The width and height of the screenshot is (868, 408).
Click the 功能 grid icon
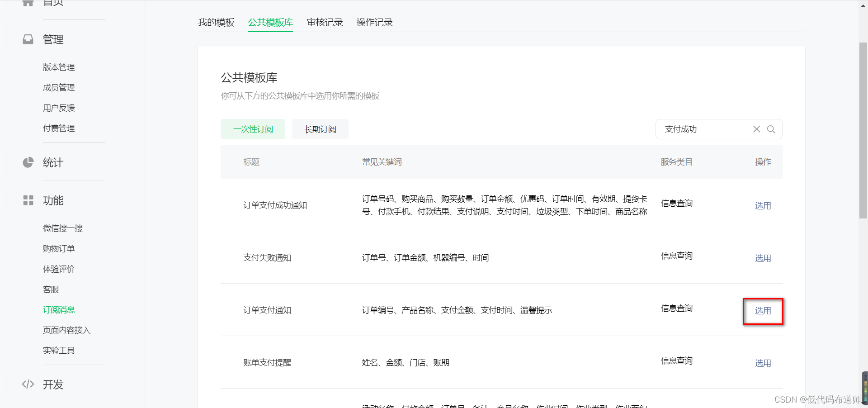[28, 200]
